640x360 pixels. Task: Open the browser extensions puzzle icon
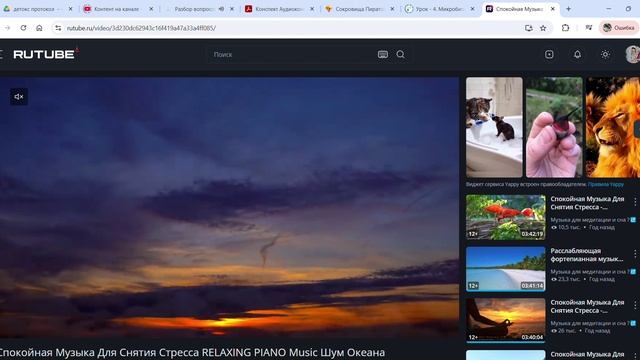(x=565, y=28)
